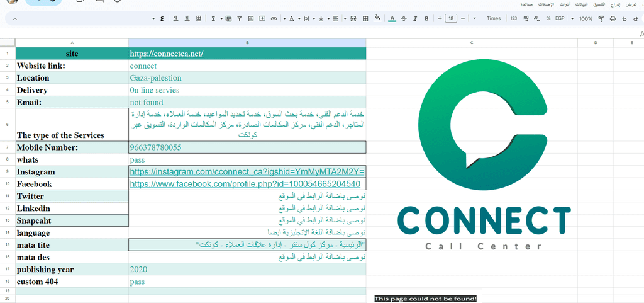Click the Create a filter icon
Image resolution: width=644 pixels, height=303 pixels.
click(x=240, y=18)
